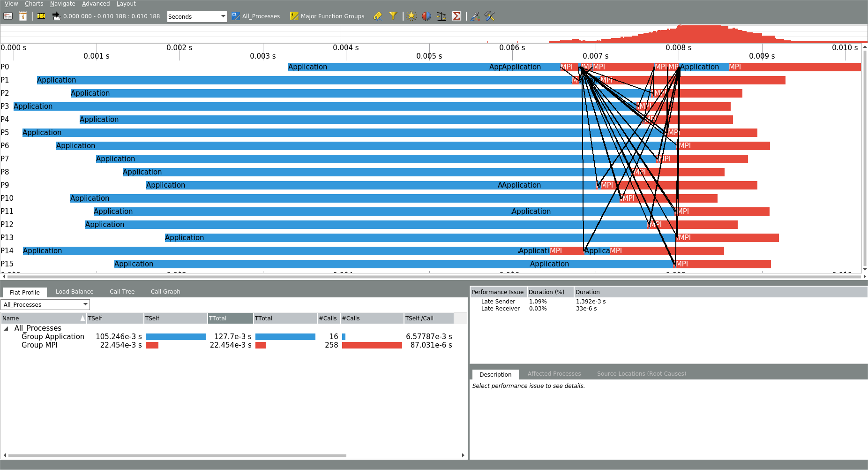Click the red sigma summary icon
868x470 pixels.
click(x=456, y=16)
